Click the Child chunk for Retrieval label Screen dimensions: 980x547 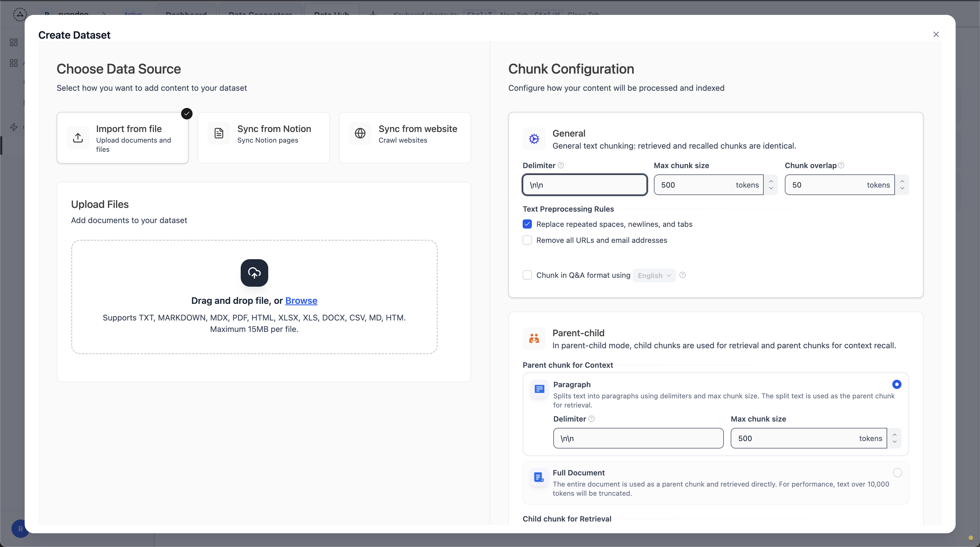pos(567,518)
